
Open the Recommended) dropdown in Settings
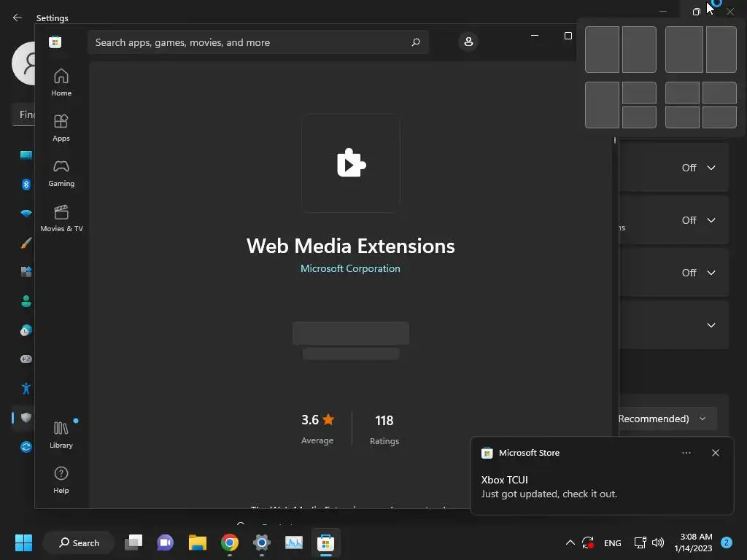pyautogui.click(x=667, y=419)
